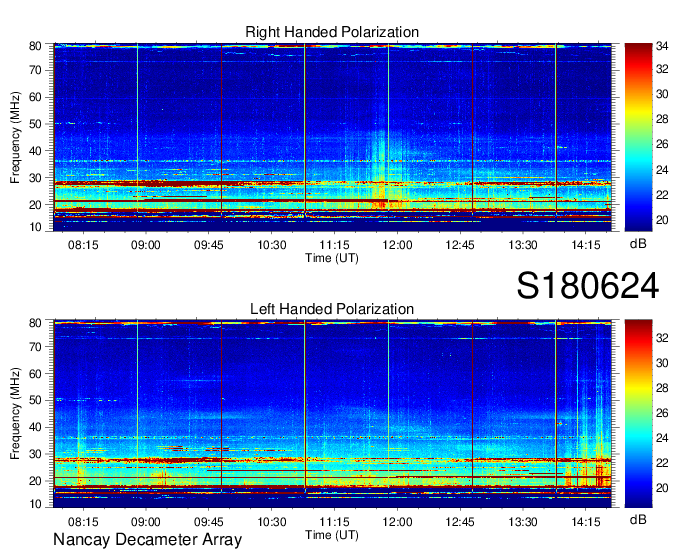680x552 pixels.
Task: Click the 34 value on upper color scale
Action: click(662, 46)
